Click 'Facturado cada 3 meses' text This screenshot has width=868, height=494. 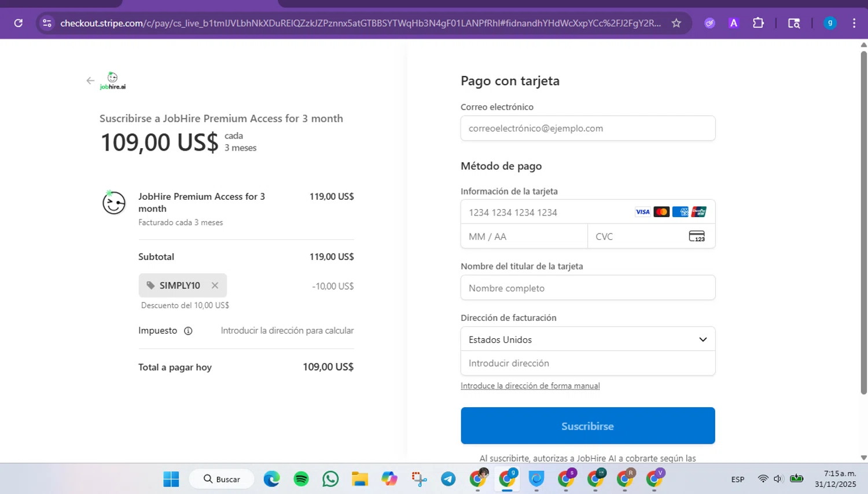click(181, 222)
